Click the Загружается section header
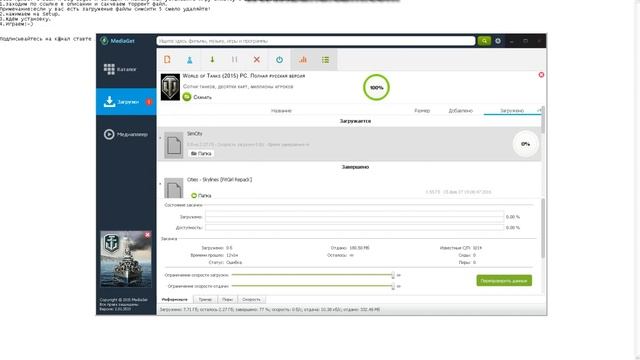 355,121
